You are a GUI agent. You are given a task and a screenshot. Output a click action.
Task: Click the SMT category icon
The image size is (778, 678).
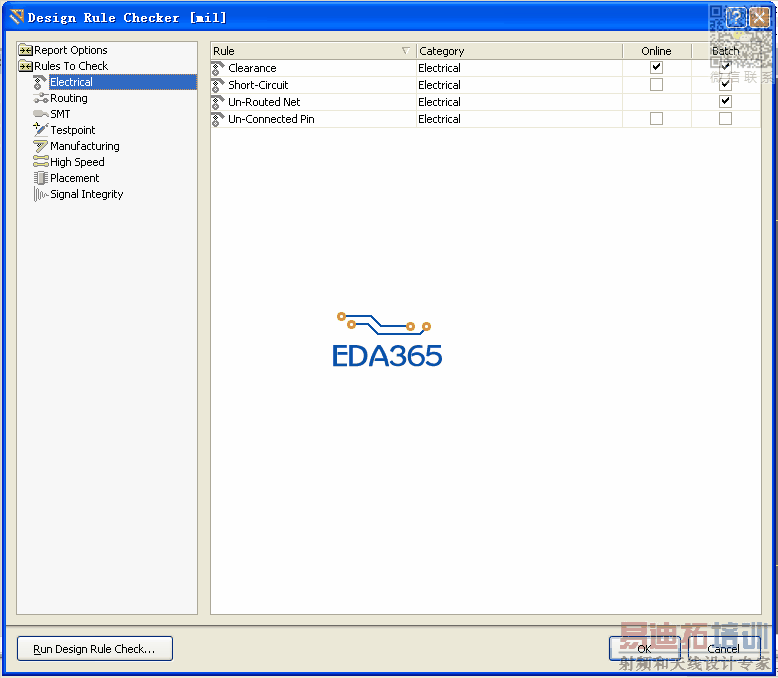[40, 114]
